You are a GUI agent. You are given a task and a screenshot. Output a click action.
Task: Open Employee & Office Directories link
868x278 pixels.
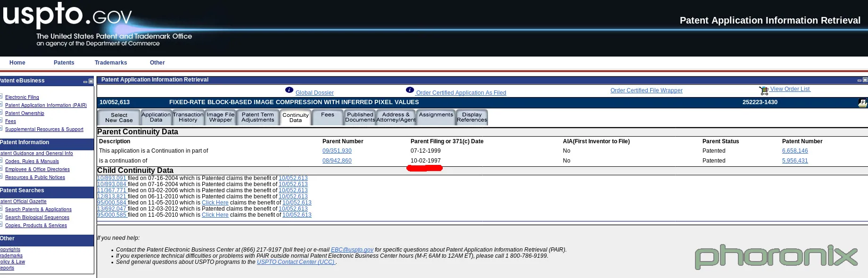coord(37,170)
